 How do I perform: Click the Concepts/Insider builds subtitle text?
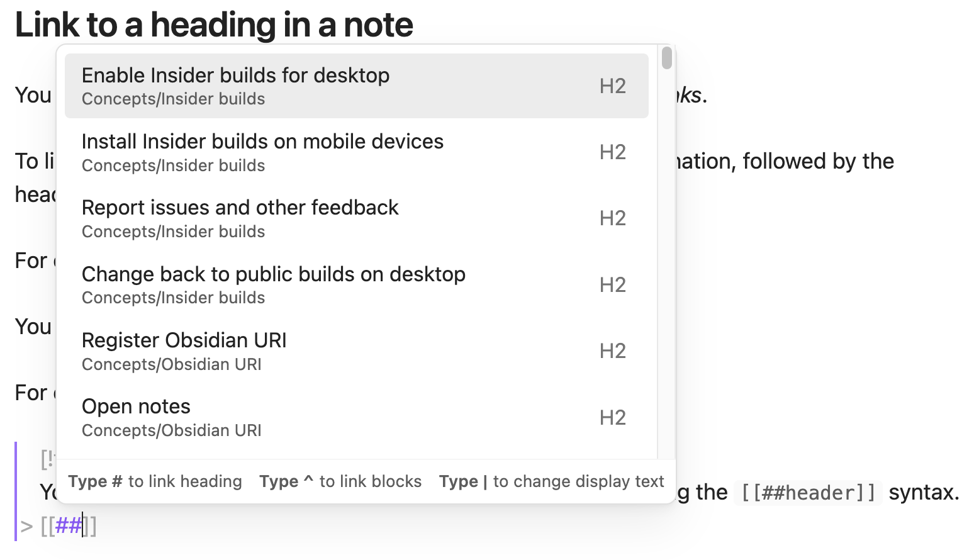(x=173, y=99)
